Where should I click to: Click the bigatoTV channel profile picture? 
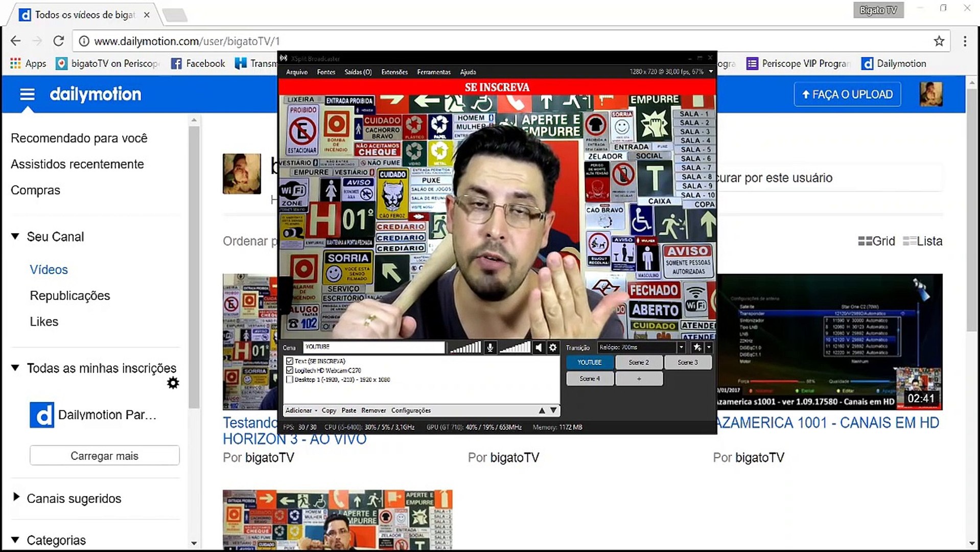click(242, 174)
